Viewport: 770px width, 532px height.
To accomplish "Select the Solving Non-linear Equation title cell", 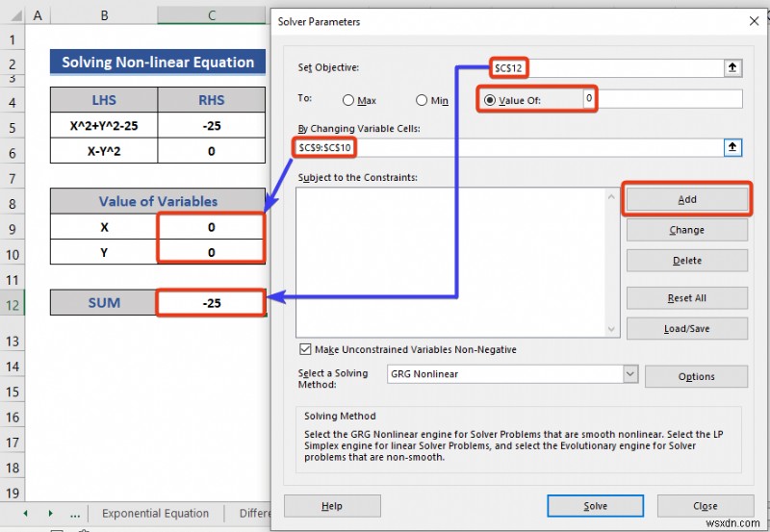I will pyautogui.click(x=158, y=63).
